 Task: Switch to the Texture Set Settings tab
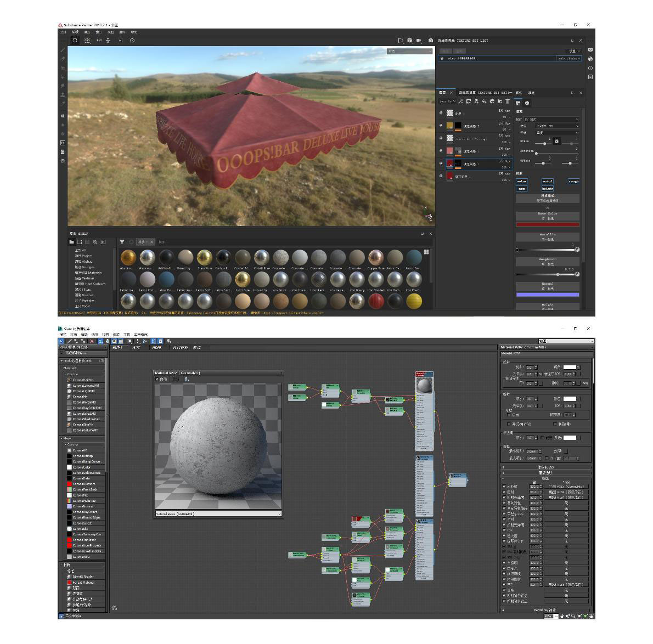click(485, 92)
